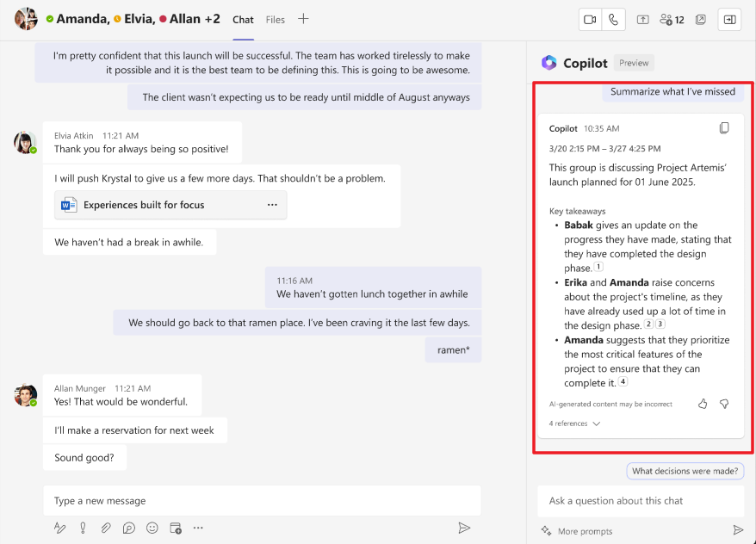Set delivery options exclamation icon
Image resolution: width=756 pixels, height=544 pixels.
click(83, 529)
